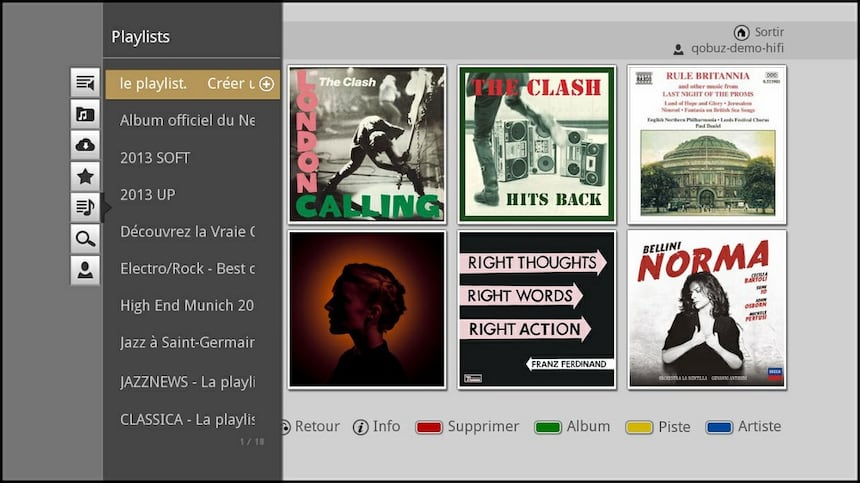Click the Album text label
The width and height of the screenshot is (860, 483).
pos(589,426)
